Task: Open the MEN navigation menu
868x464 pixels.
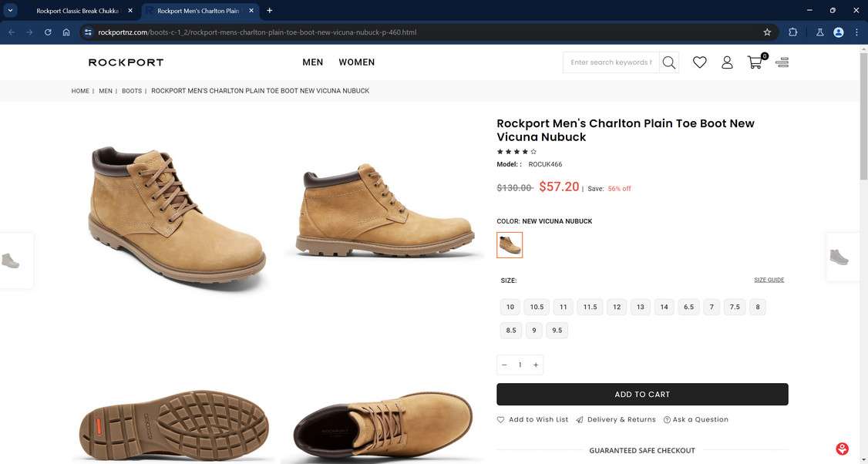Action: (x=312, y=62)
